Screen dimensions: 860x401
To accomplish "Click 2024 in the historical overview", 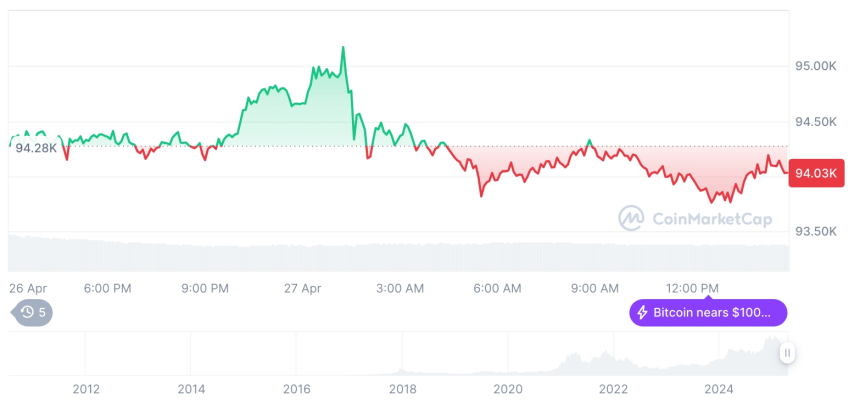I will click(x=719, y=388).
